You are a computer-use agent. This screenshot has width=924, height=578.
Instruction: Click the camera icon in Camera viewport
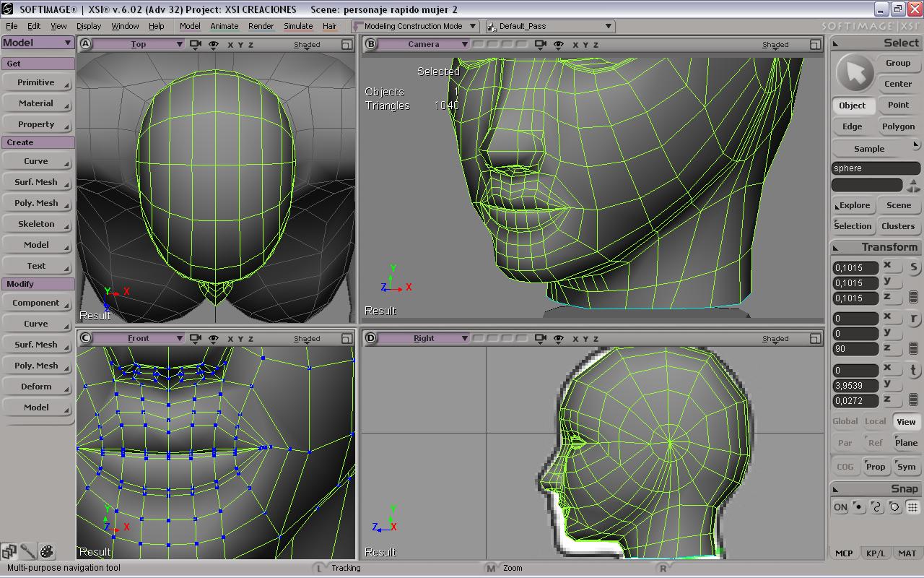coord(540,44)
